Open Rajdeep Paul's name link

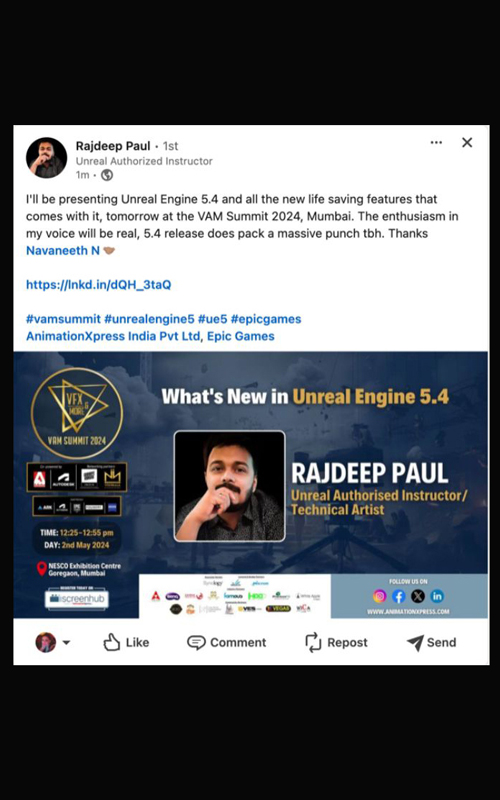(113, 146)
